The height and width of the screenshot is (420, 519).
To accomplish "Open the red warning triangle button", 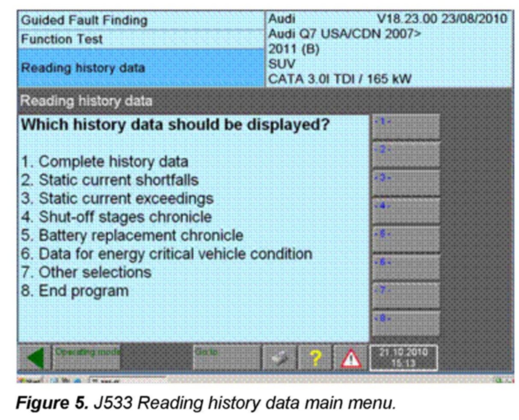I will [350, 358].
